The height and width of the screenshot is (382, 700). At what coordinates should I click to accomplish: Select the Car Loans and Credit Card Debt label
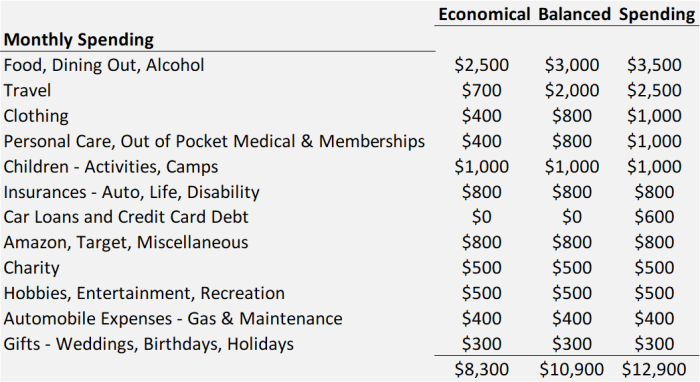[126, 217]
